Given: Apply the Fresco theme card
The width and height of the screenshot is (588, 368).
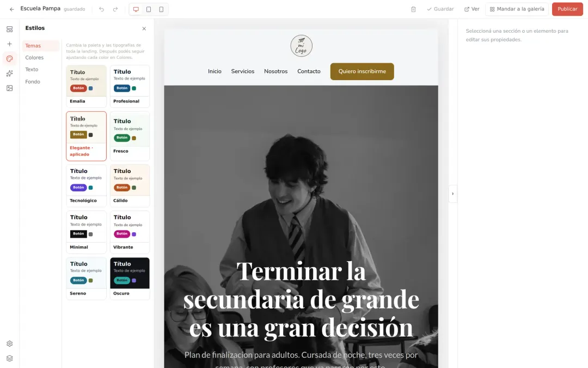Looking at the screenshot, I should pyautogui.click(x=130, y=136).
